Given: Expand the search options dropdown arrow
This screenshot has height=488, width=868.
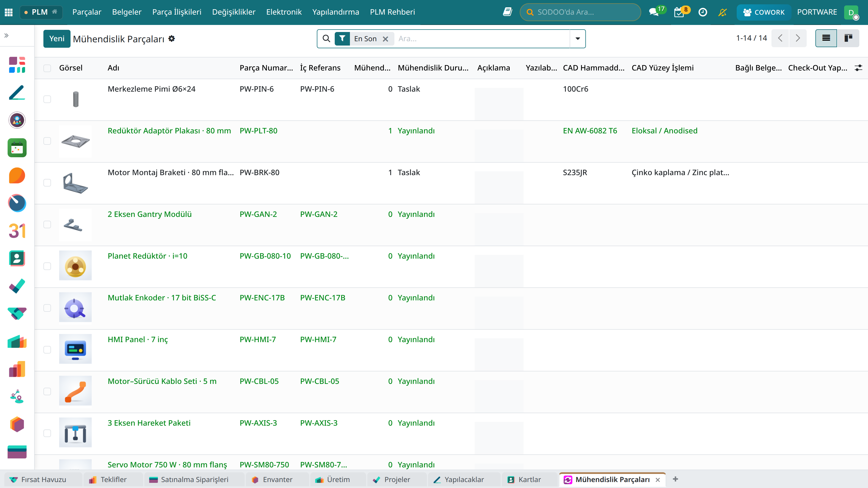Looking at the screenshot, I should coord(577,39).
